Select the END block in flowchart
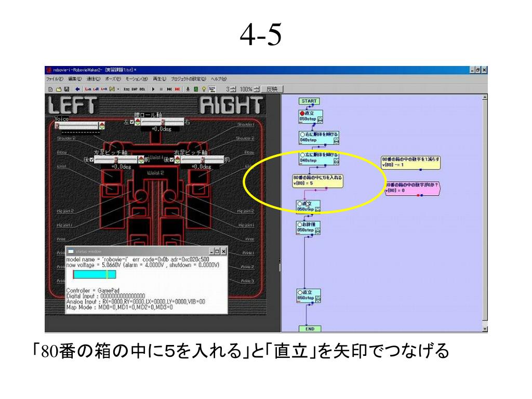 pos(310,329)
